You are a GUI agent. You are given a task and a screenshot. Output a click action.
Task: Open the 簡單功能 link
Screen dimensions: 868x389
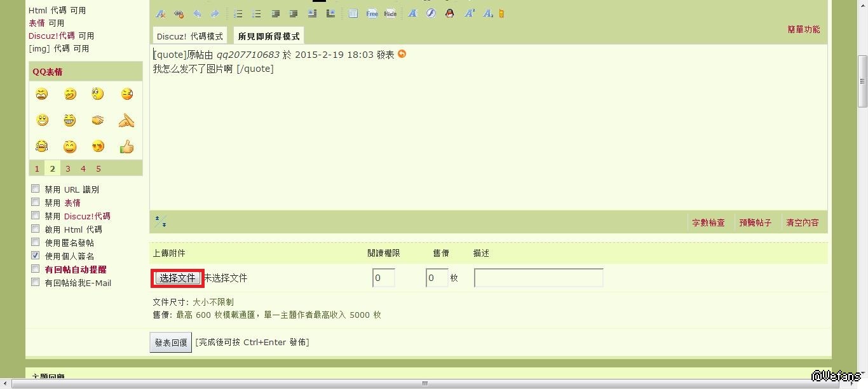[803, 29]
